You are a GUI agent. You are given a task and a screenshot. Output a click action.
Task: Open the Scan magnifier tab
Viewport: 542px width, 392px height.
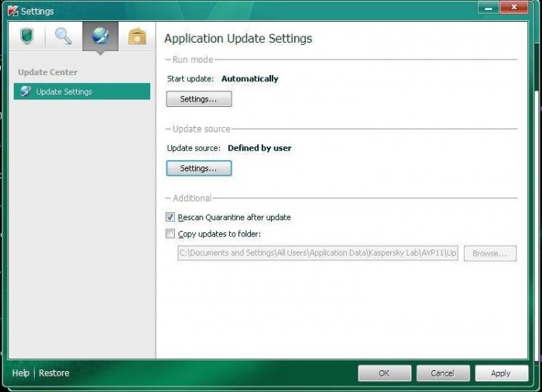coord(63,36)
